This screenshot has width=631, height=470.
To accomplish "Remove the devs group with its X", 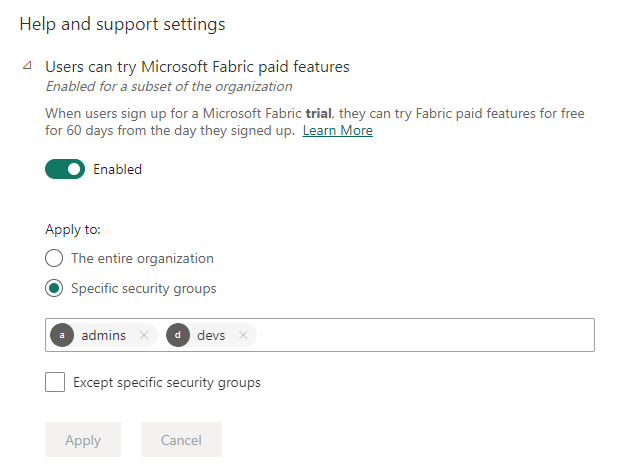I will [243, 335].
